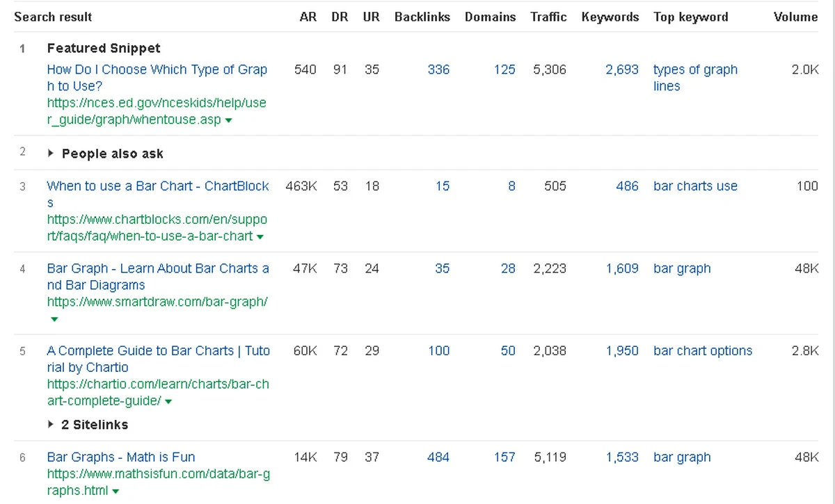Expand the People also ask row
The height and width of the screenshot is (504, 835).
105,154
